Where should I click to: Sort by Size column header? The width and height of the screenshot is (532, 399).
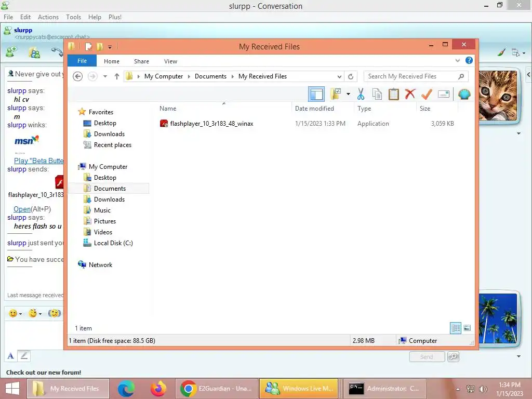click(425, 109)
